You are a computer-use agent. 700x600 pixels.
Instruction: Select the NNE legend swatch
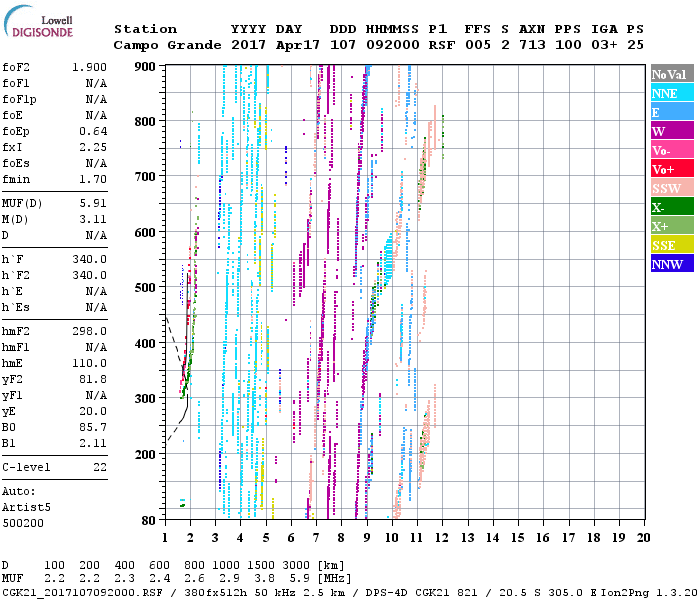(672, 93)
